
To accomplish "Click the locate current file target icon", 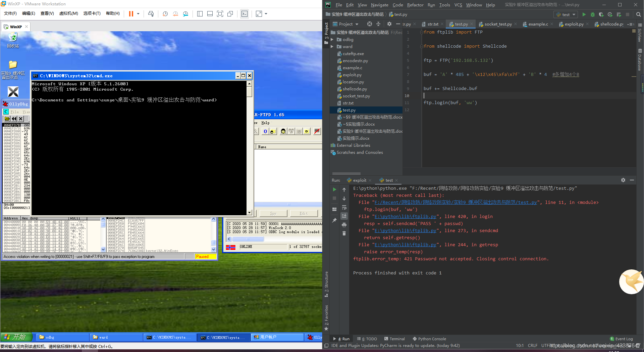I will pos(369,24).
